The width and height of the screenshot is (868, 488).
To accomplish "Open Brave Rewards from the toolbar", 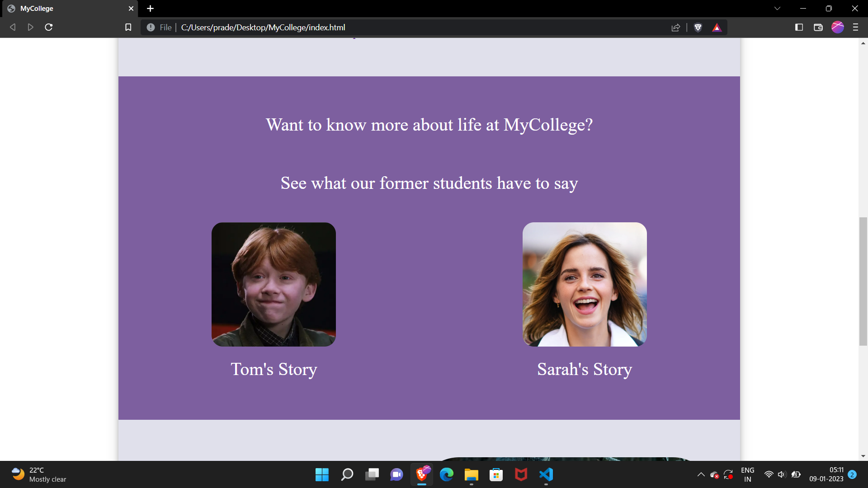I will pos(717,27).
